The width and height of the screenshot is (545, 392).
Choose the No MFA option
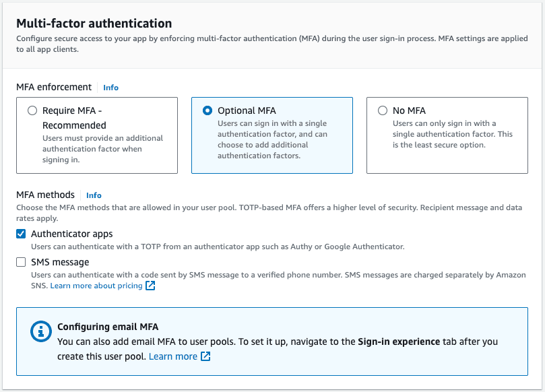pyautogui.click(x=382, y=110)
